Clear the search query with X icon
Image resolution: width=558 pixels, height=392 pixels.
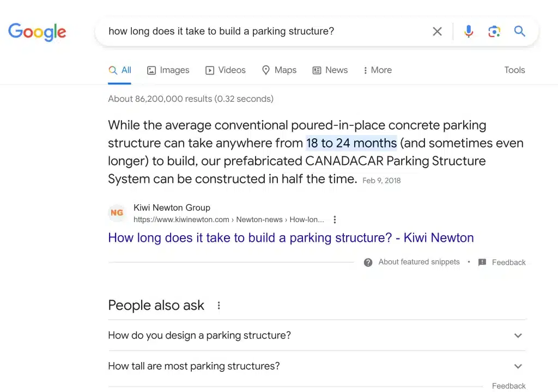[x=437, y=31]
